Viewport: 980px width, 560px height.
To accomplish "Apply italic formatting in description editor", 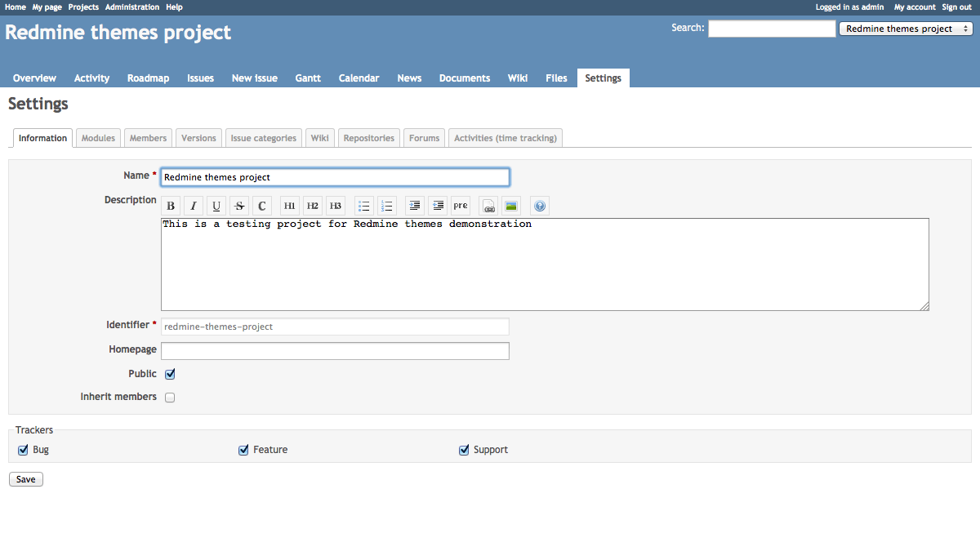I will 194,206.
